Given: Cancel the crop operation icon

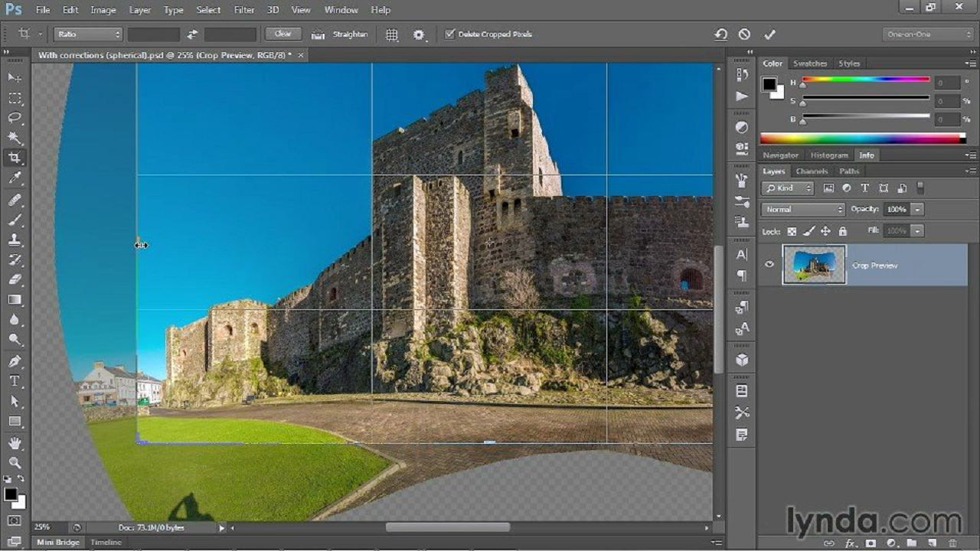Looking at the screenshot, I should tap(744, 34).
